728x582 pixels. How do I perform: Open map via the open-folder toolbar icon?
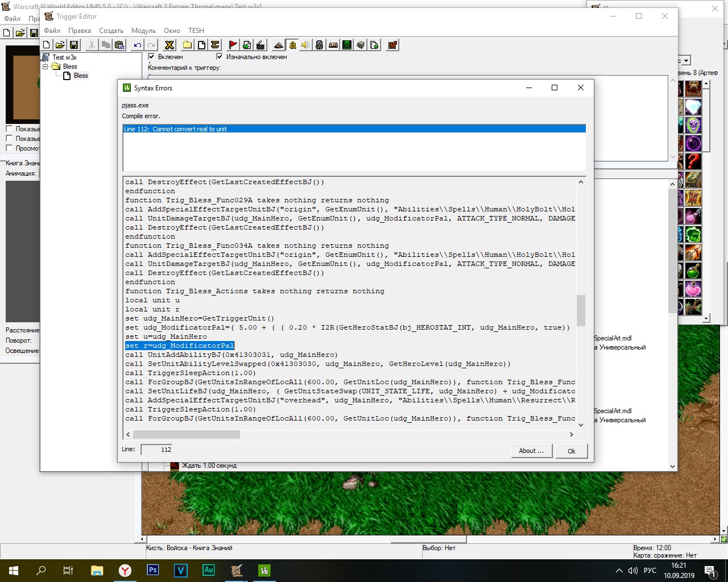coord(60,45)
